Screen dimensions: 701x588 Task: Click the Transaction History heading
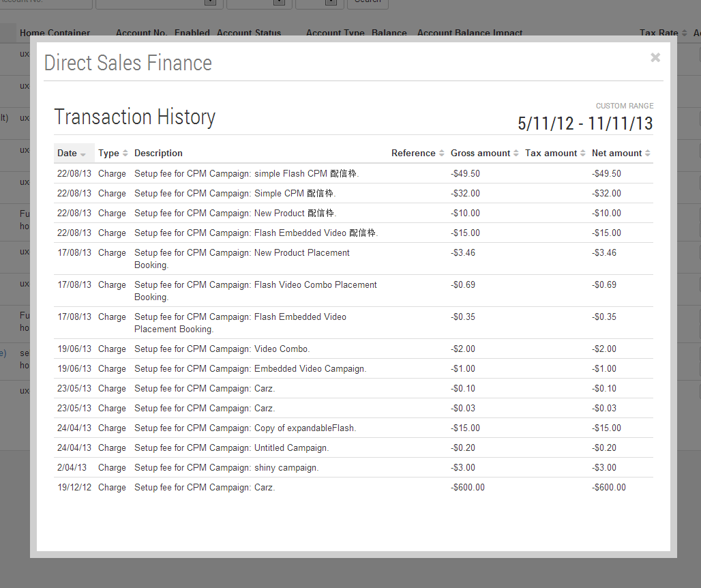[x=134, y=117]
